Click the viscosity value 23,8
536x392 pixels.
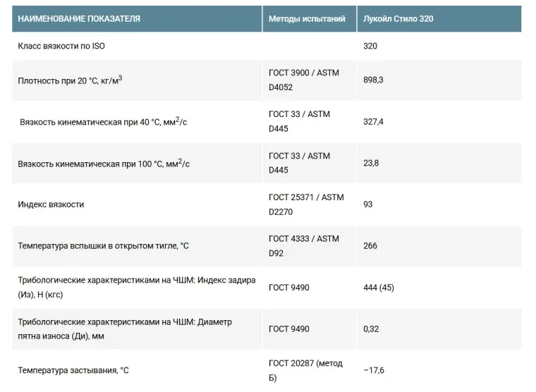tap(371, 163)
